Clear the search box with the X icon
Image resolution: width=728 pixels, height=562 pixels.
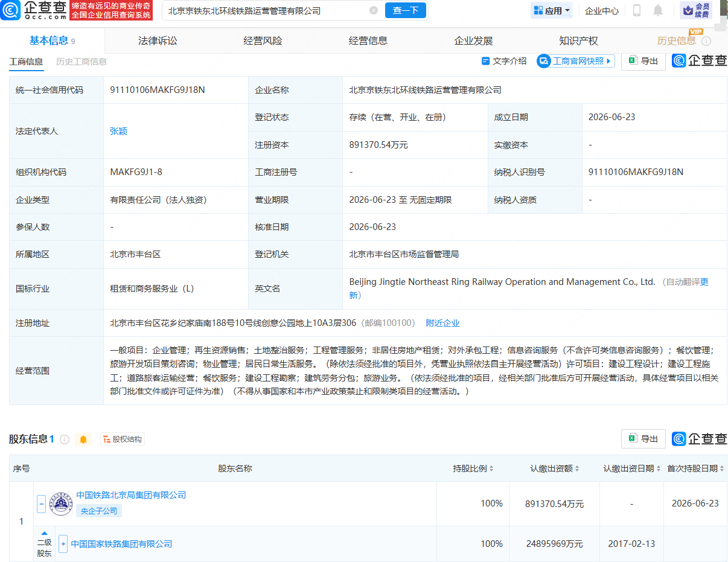374,10
